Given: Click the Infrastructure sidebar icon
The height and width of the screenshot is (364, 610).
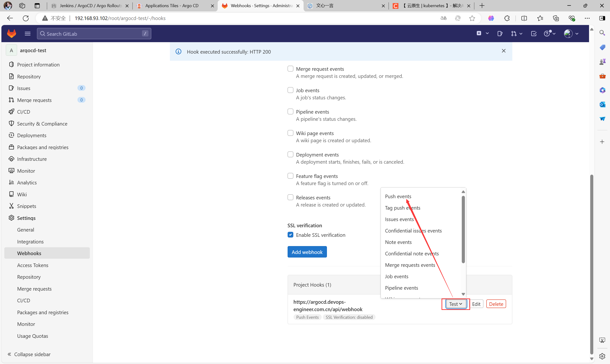Looking at the screenshot, I should click(11, 159).
